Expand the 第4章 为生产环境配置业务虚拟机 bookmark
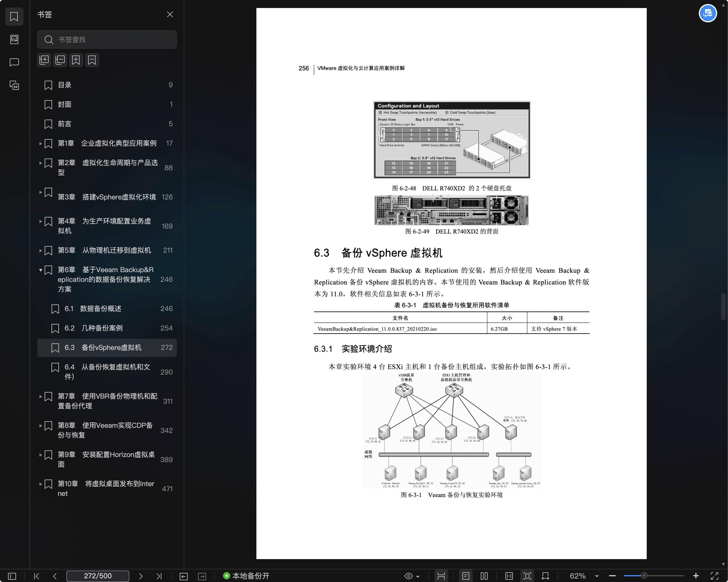This screenshot has width=728, height=582. 41,221
